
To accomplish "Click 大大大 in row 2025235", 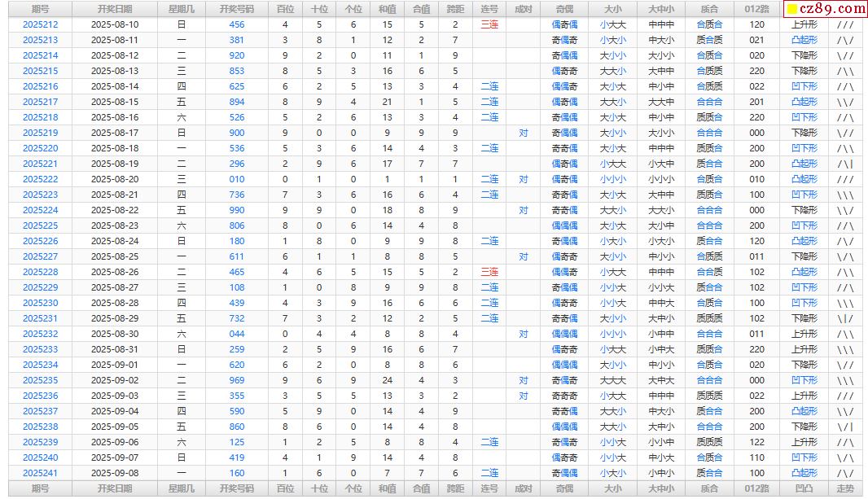I will point(613,381).
